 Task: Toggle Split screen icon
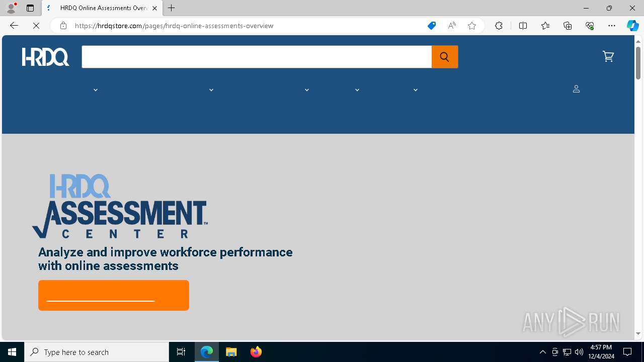click(x=523, y=26)
